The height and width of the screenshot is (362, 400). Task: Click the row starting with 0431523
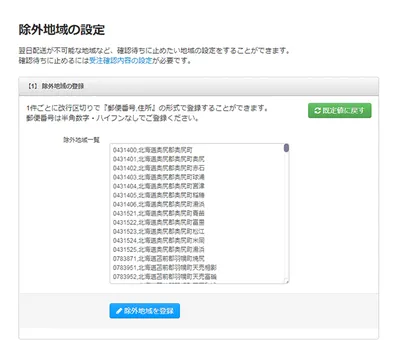[x=159, y=231]
